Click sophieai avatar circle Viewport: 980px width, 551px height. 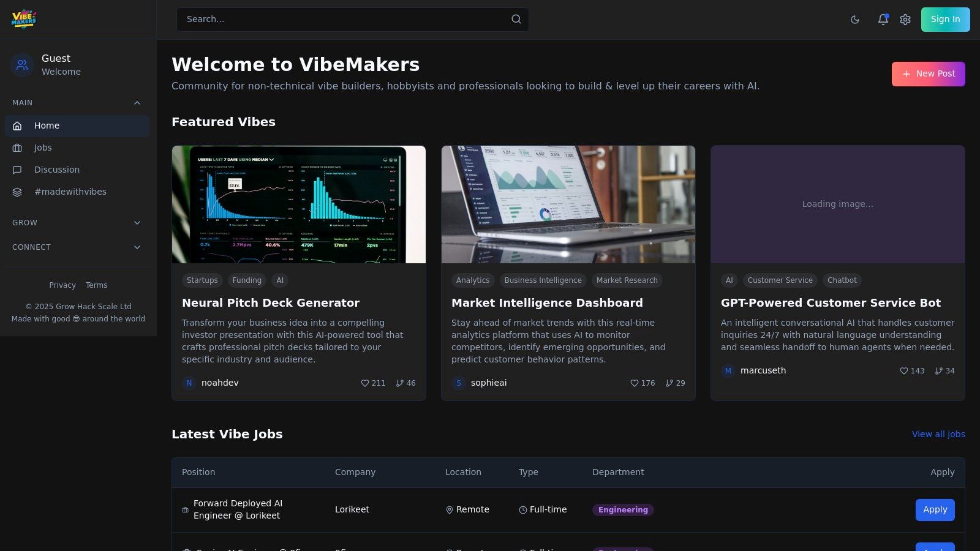tap(459, 383)
